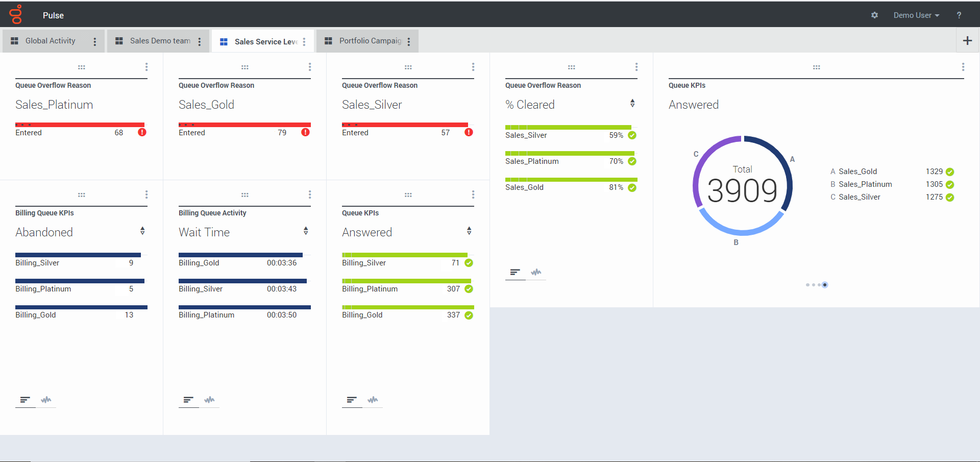Switch to the Global Activity tab
Screen dimensions: 980x462
click(50, 41)
